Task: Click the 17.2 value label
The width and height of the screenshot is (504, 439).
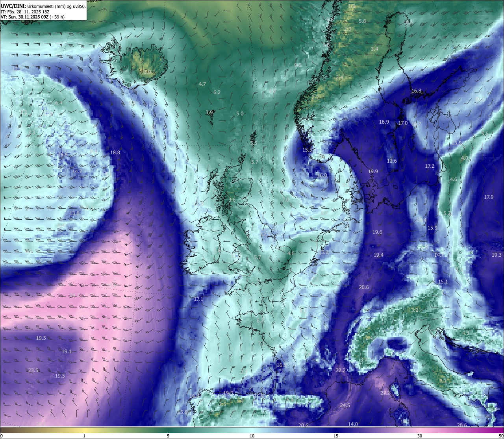Action: click(x=430, y=166)
